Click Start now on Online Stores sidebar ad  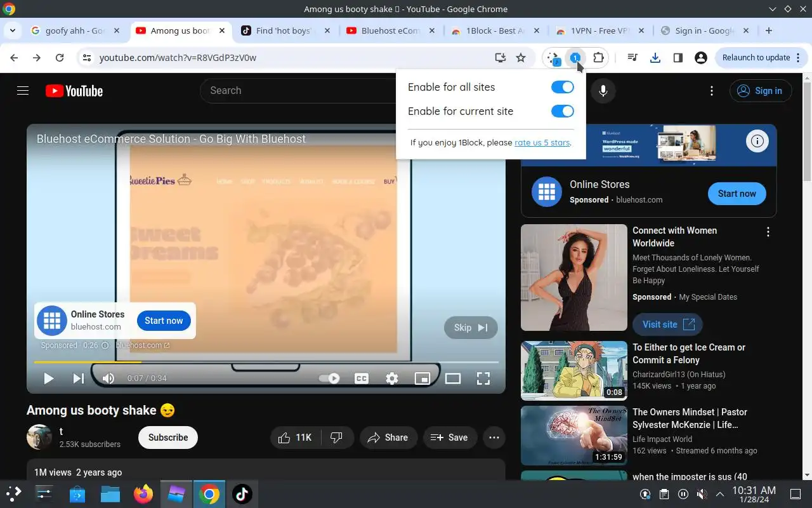coord(737,194)
